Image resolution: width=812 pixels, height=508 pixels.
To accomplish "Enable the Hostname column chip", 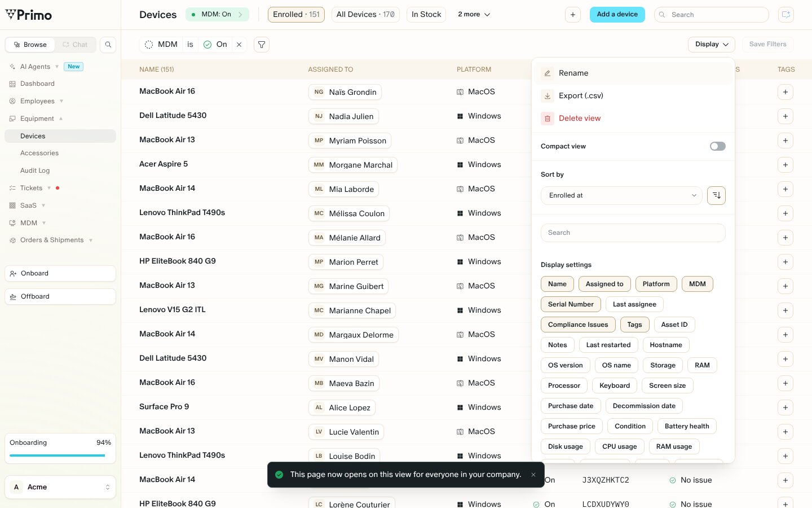I will (666, 345).
